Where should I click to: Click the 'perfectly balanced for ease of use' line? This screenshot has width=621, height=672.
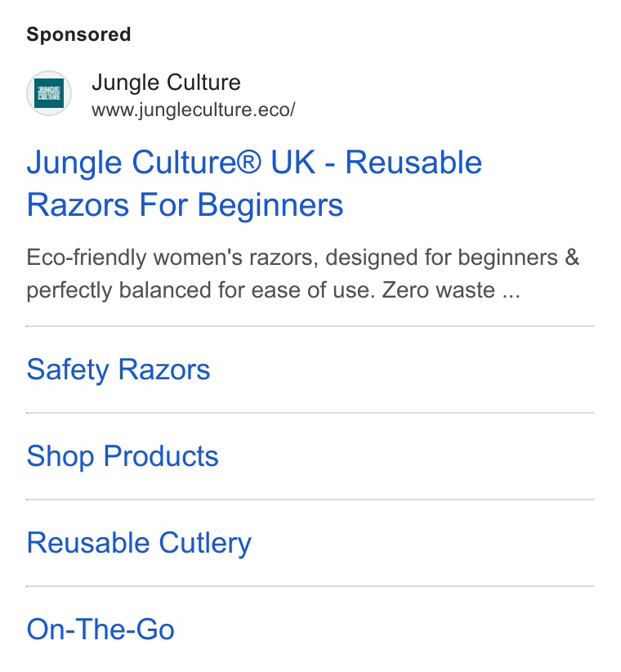click(x=201, y=291)
